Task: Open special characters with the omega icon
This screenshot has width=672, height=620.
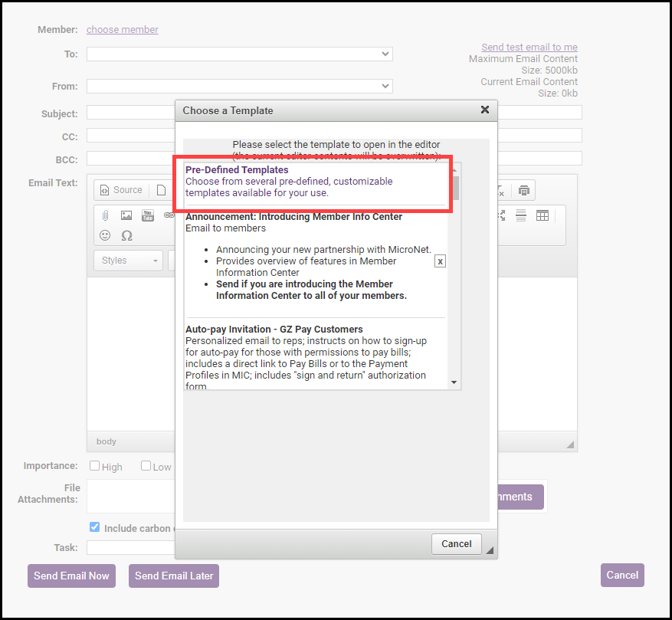Action: pos(126,235)
